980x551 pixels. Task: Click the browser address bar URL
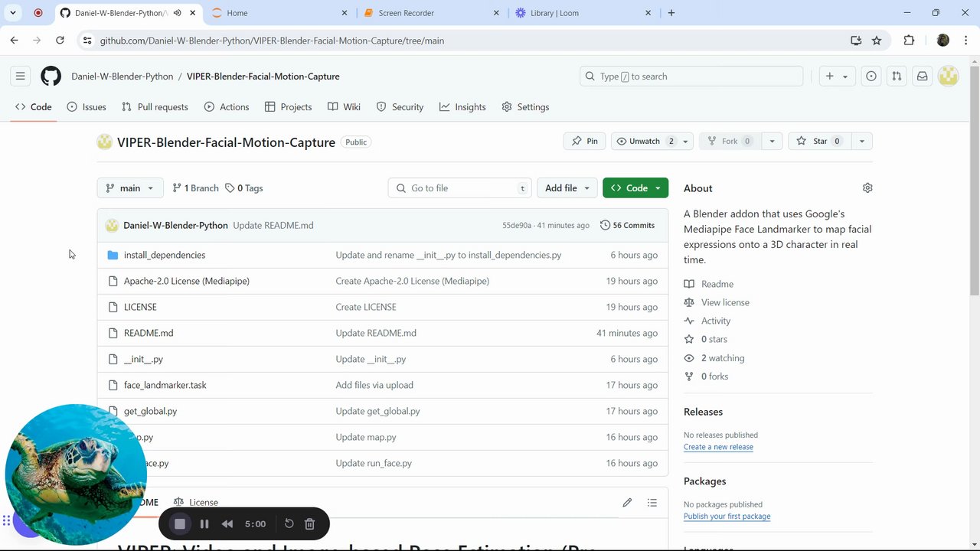click(x=272, y=41)
